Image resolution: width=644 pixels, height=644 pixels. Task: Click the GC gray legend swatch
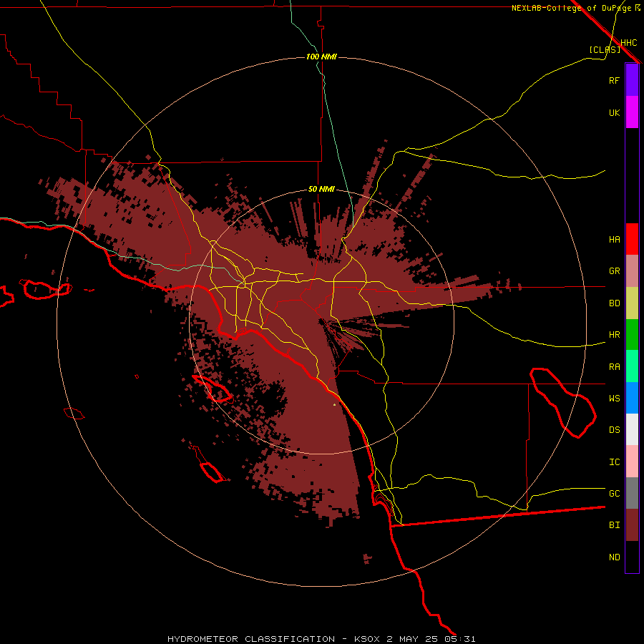tap(632, 493)
